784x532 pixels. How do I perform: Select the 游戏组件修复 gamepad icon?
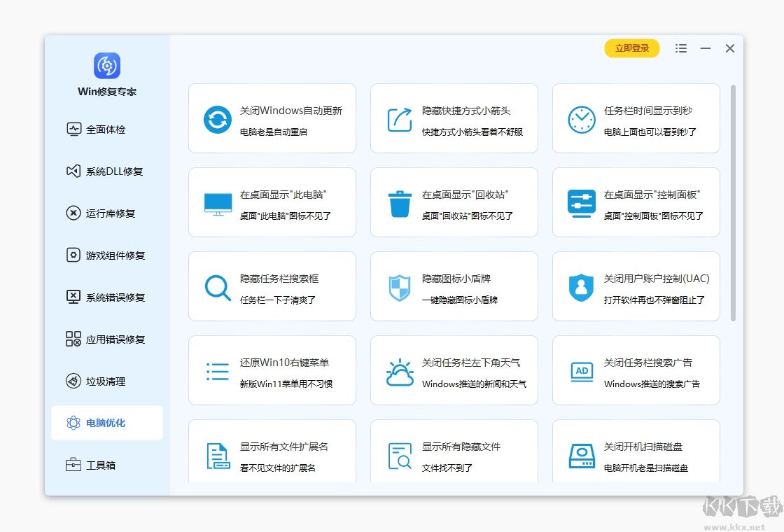point(73,255)
